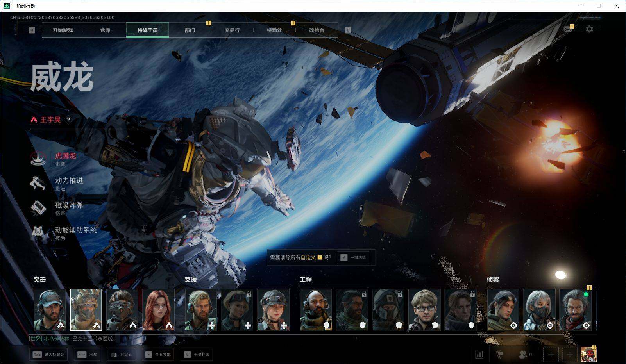626x364 pixels.
Task: Select the glasses-wearing engineer operator portrait
Action: click(x=424, y=310)
